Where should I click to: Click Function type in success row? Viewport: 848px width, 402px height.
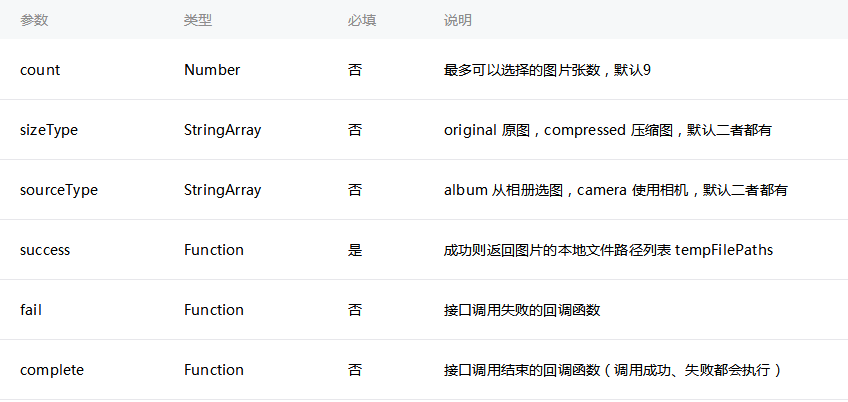pyautogui.click(x=214, y=250)
